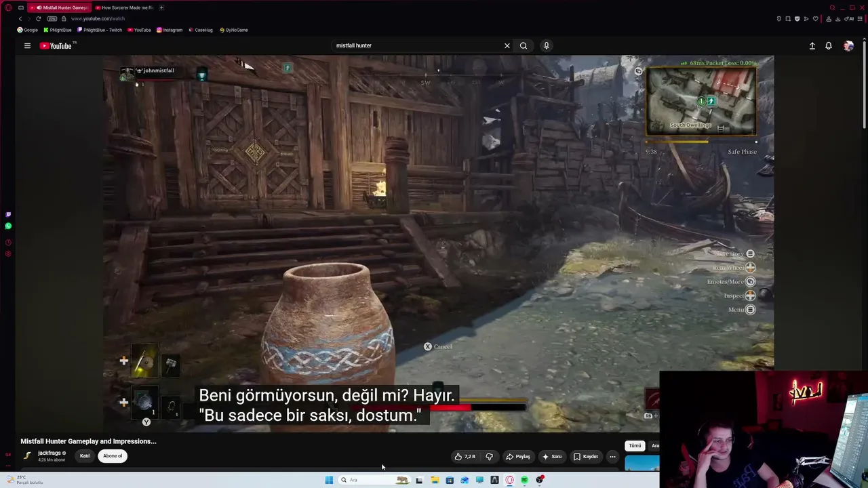Save the video with Kaydet

click(586, 456)
